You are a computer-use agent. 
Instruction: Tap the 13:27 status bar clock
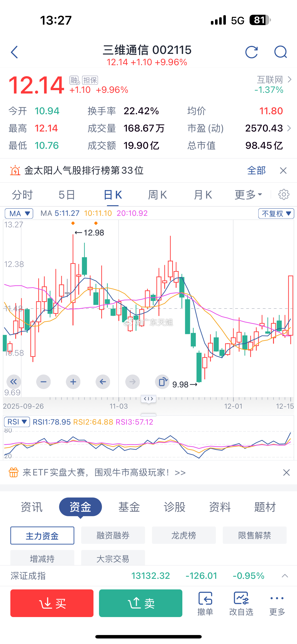56,20
